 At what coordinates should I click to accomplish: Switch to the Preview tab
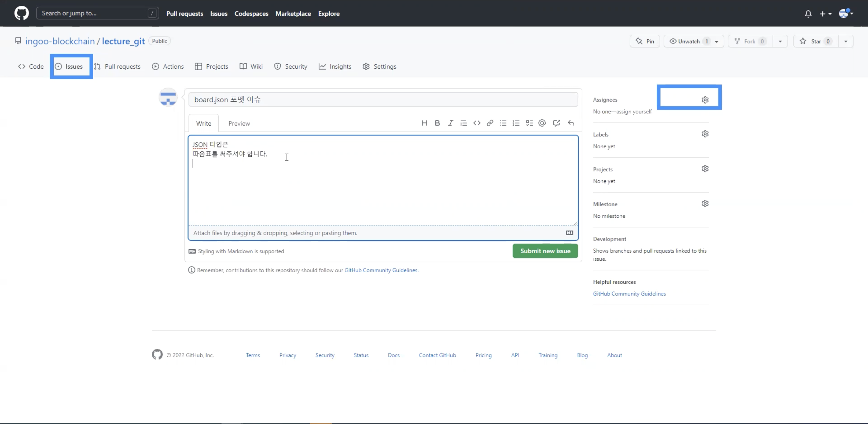239,123
